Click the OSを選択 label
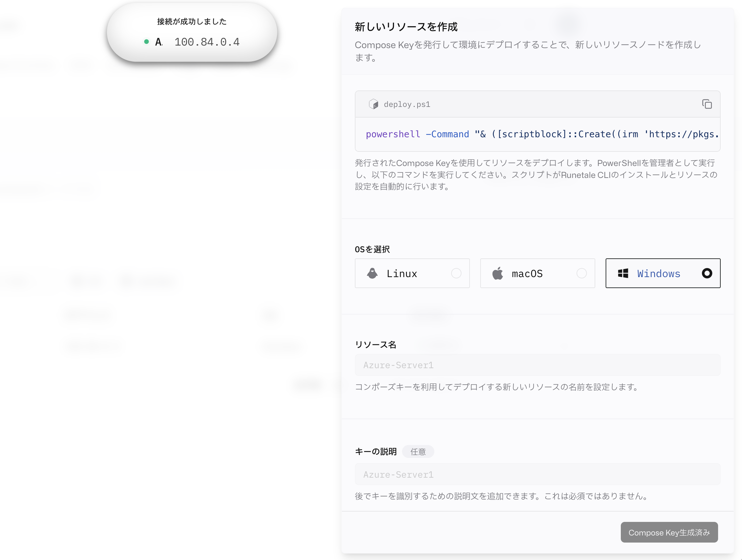 (x=372, y=249)
